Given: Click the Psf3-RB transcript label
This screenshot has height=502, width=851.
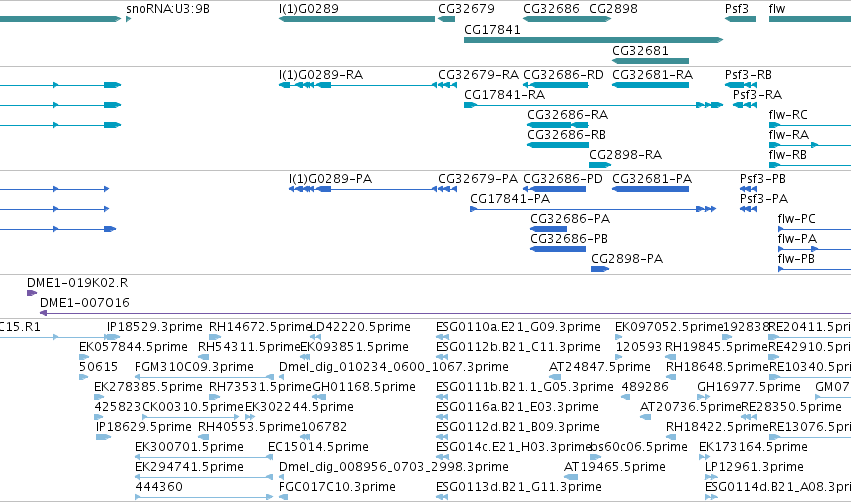Looking at the screenshot, I should (748, 75).
